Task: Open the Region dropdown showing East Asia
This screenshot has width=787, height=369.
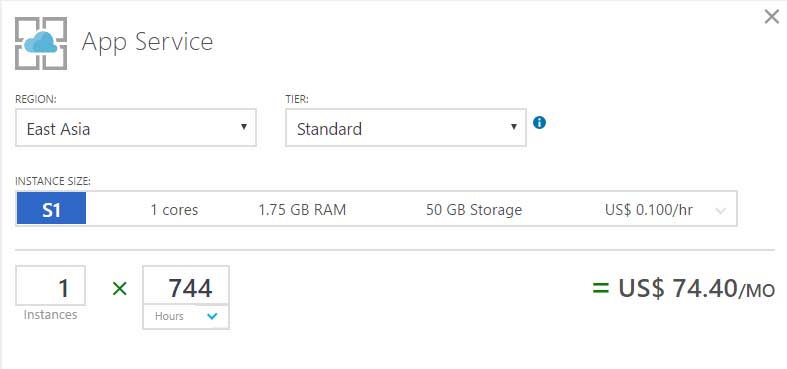Action: (136, 128)
